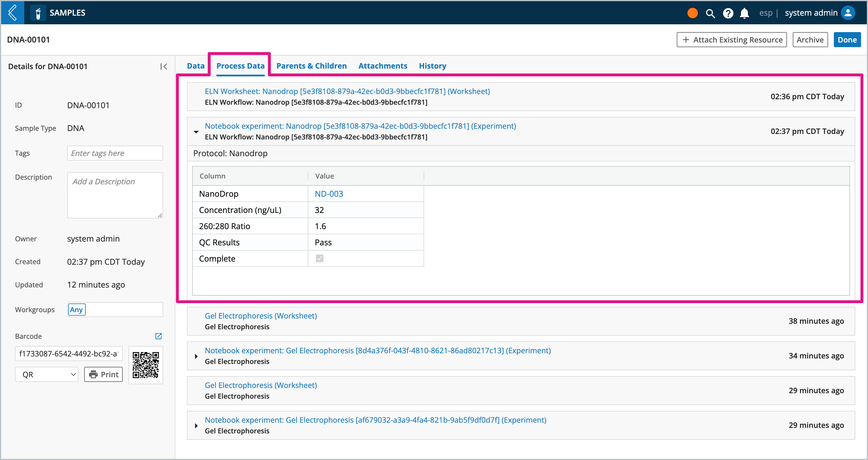Click the Done button
The height and width of the screenshot is (460, 868).
pos(847,40)
